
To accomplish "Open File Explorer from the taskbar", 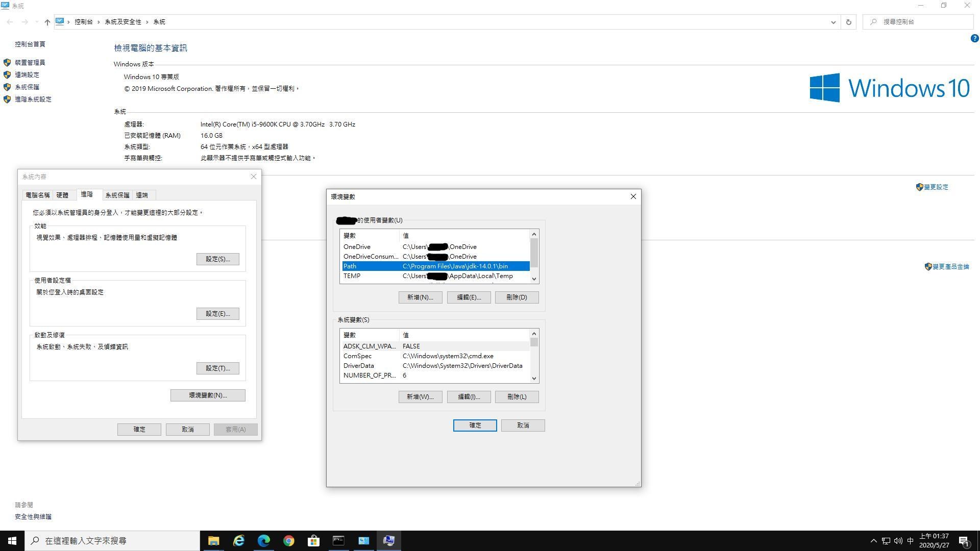I will pos(213,540).
